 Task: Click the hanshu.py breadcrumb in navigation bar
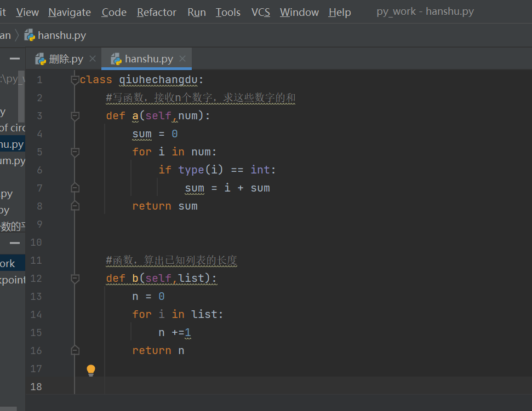[x=62, y=35]
